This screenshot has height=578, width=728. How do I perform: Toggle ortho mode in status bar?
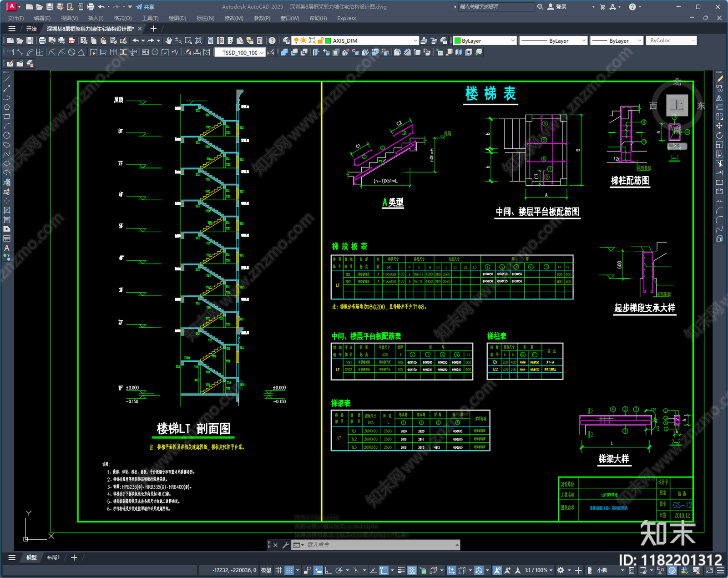[328, 570]
